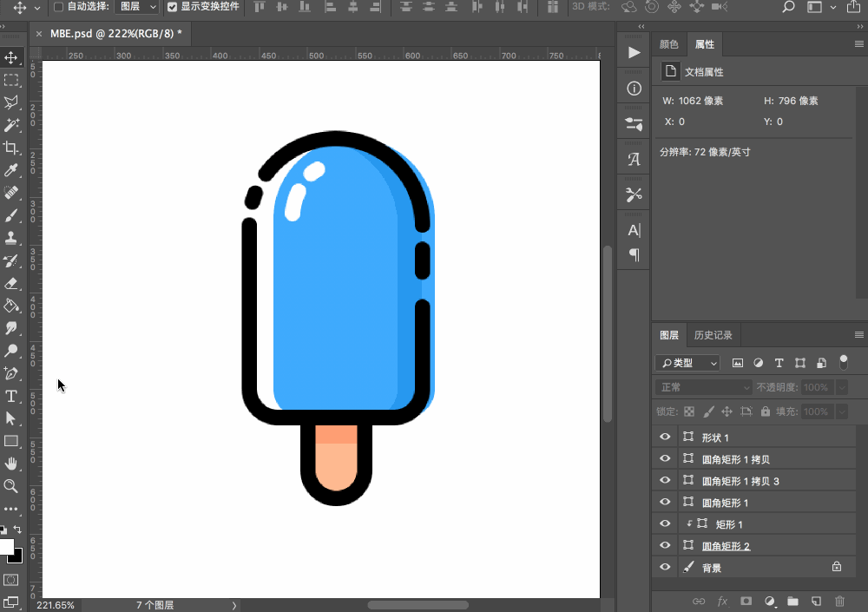Add a layer style with fx button
The height and width of the screenshot is (612, 868).
pyautogui.click(x=722, y=601)
